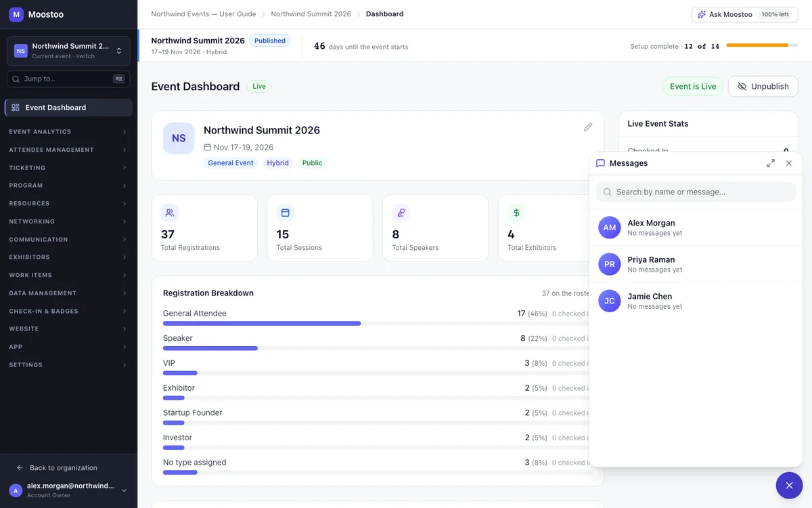
Task: Click the setup complete progress bar
Action: [762, 45]
